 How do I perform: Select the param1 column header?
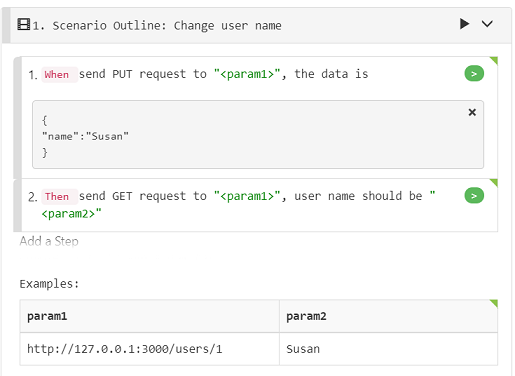coord(149,316)
